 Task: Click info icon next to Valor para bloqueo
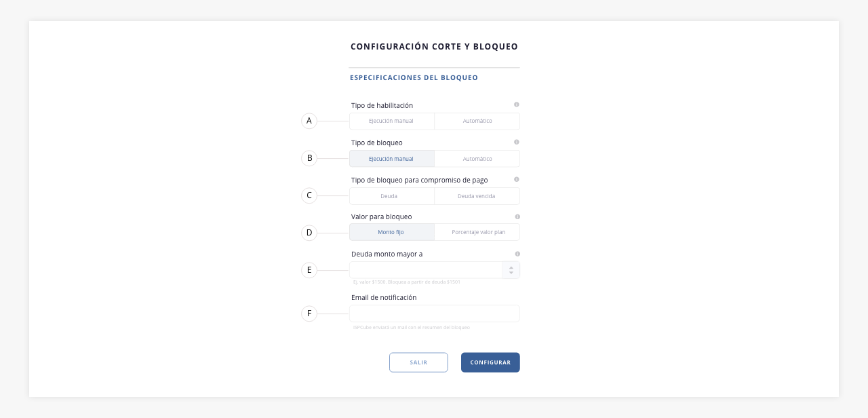tap(517, 216)
